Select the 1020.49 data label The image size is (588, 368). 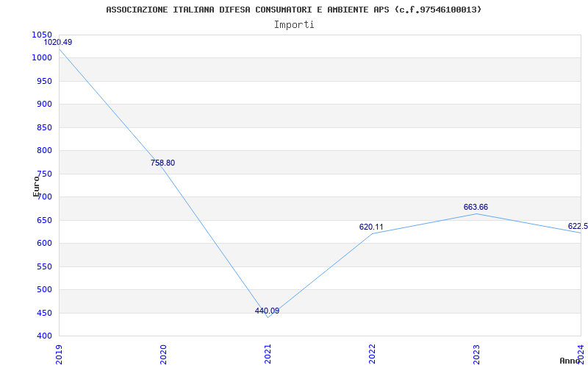(x=58, y=43)
